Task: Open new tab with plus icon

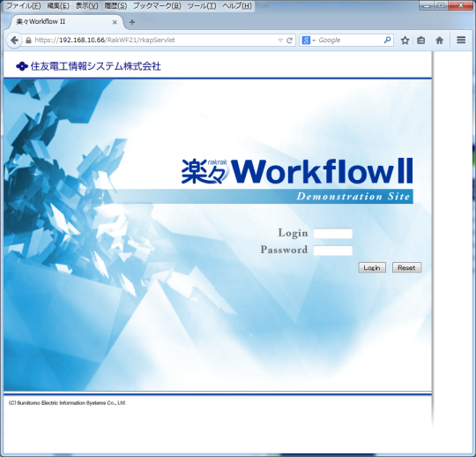Action: pyautogui.click(x=132, y=22)
